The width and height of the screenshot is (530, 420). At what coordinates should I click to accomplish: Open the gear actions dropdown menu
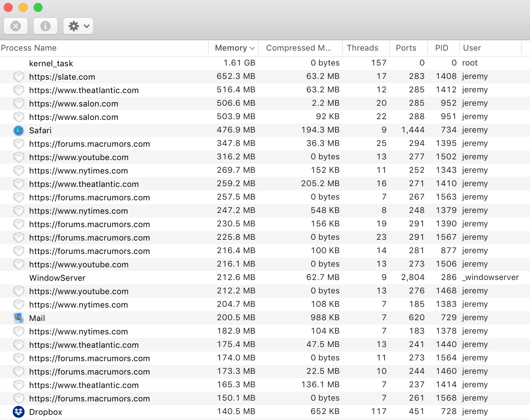78,26
